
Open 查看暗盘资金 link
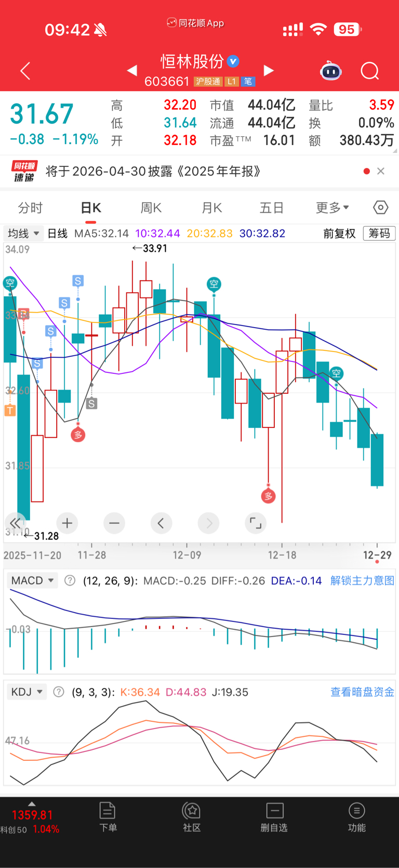click(x=363, y=692)
